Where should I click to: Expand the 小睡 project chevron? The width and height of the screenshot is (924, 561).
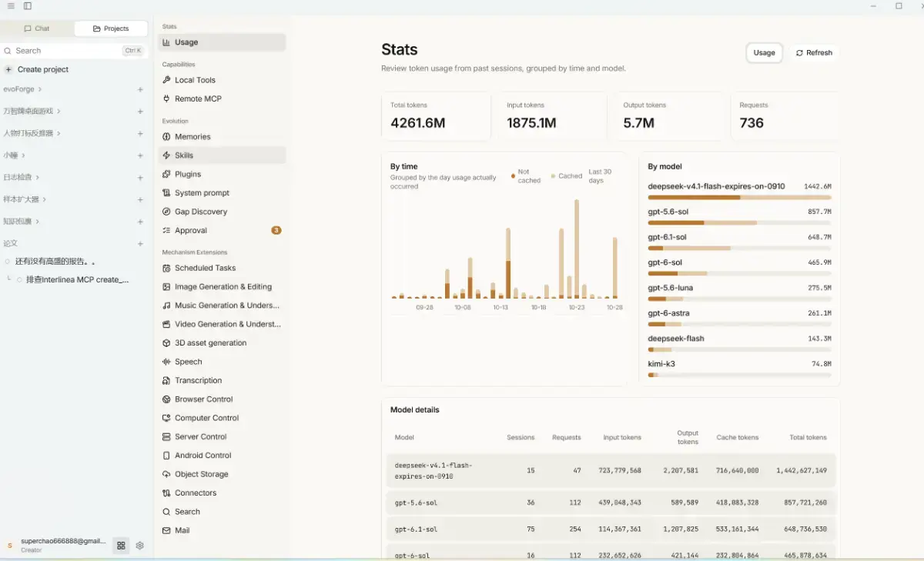pyautogui.click(x=23, y=155)
